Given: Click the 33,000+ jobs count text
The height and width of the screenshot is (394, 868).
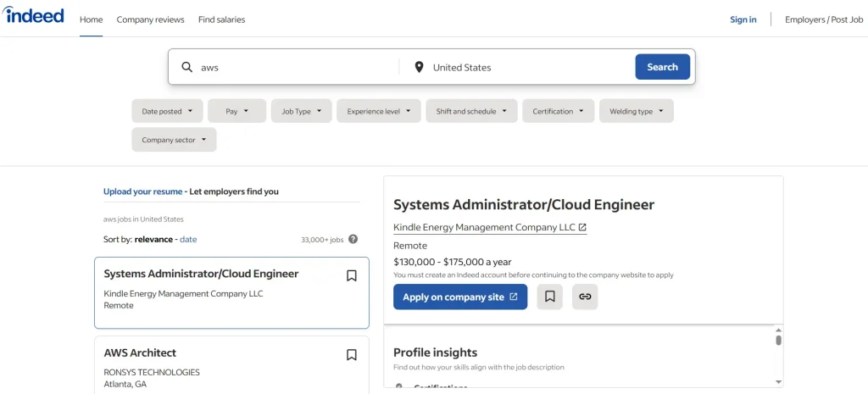Looking at the screenshot, I should tap(322, 240).
